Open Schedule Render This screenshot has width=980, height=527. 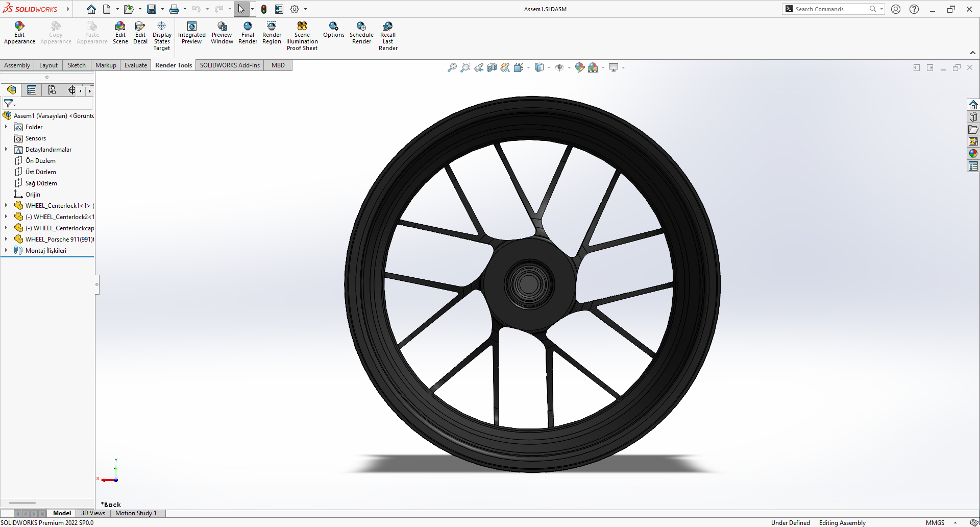point(361,33)
